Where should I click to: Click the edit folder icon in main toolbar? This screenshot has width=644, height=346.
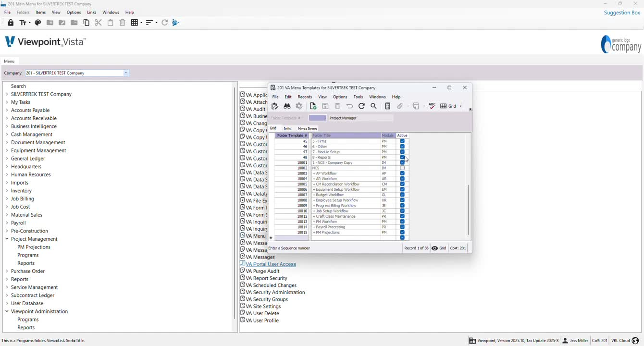[62, 23]
